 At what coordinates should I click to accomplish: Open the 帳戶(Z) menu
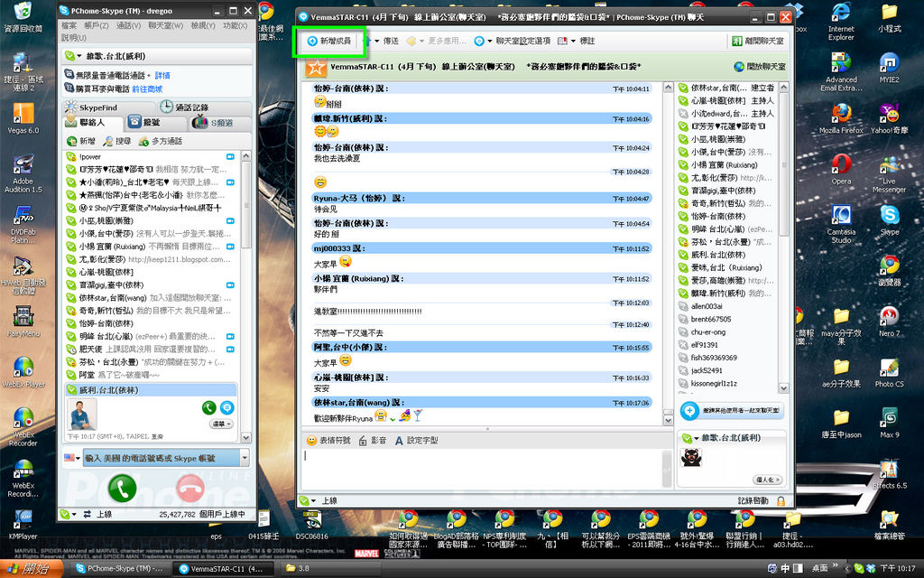96,25
